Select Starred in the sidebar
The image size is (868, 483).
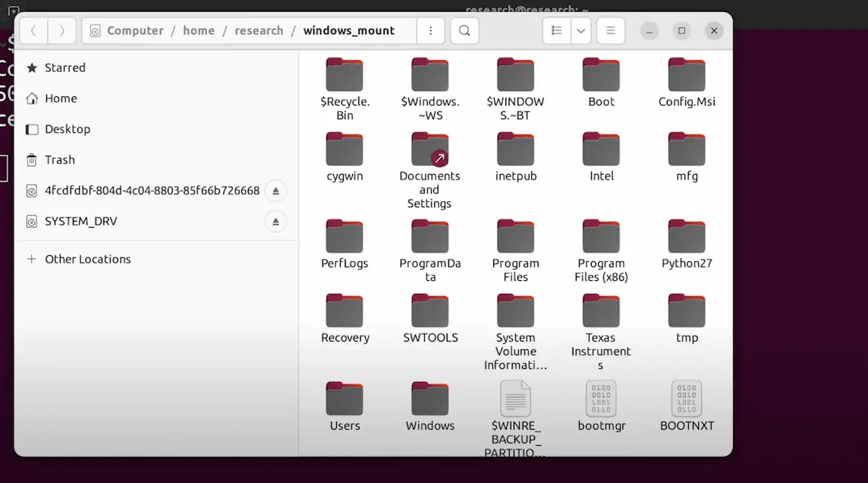click(64, 68)
